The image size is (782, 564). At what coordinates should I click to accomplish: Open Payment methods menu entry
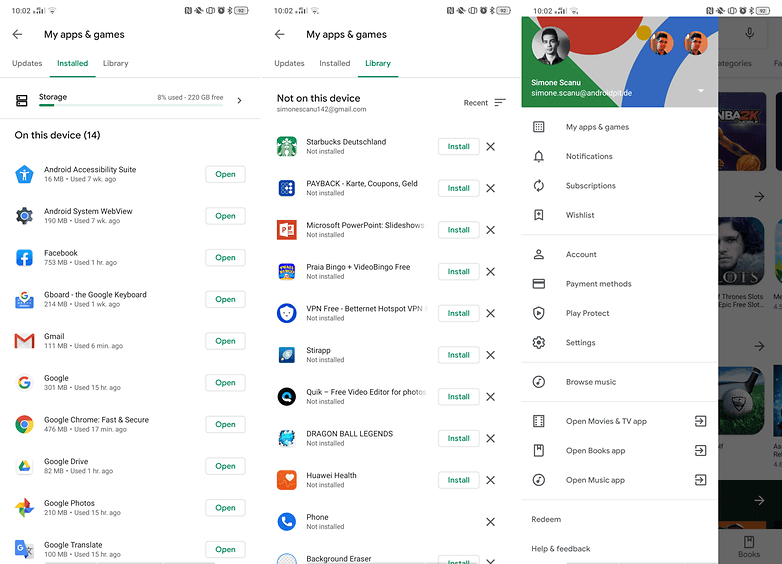coord(619,284)
